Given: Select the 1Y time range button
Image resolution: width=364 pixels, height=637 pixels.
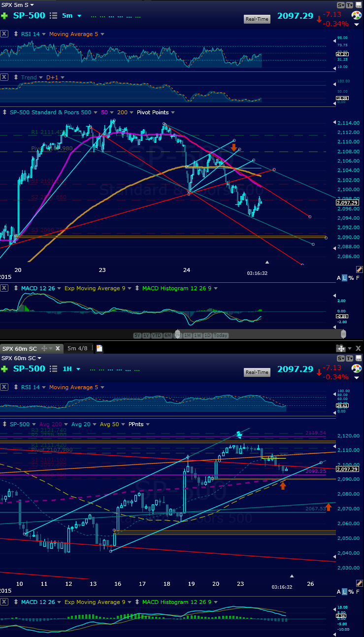Looking at the screenshot, I should click(147, 335).
